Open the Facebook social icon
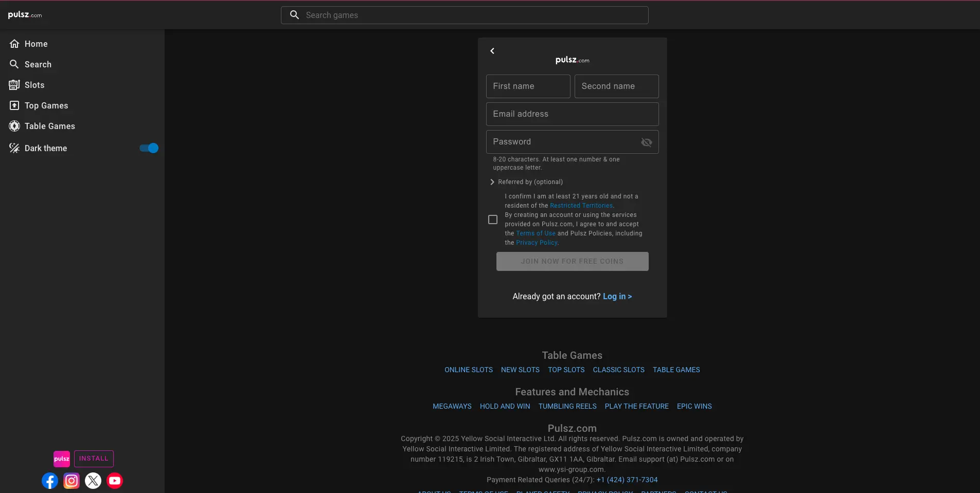Screen dimensions: 980x493 (x=50, y=481)
